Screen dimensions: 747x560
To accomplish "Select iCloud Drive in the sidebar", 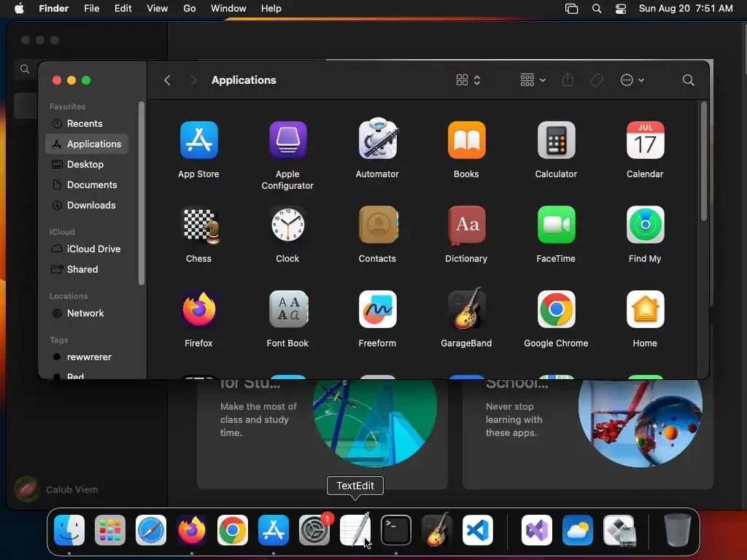I will (x=87, y=249).
